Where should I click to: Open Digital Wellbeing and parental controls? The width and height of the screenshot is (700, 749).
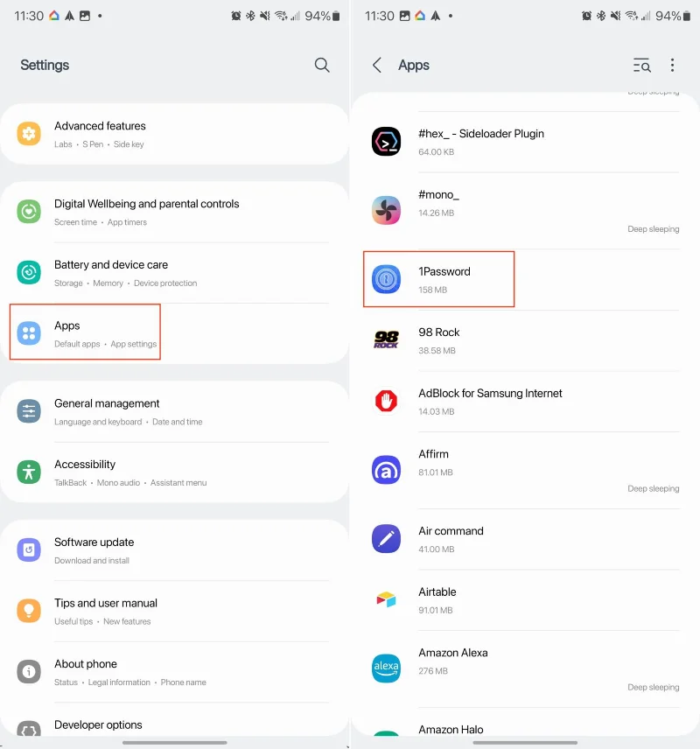pos(146,212)
